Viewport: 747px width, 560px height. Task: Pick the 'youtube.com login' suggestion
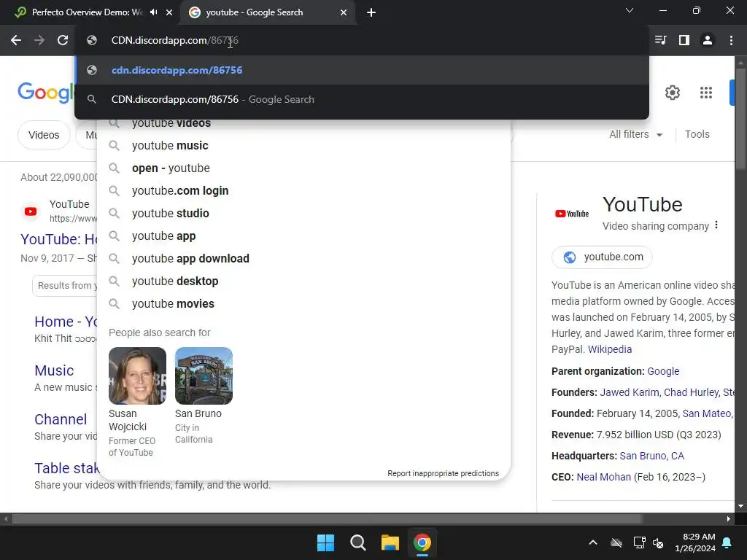(303, 190)
